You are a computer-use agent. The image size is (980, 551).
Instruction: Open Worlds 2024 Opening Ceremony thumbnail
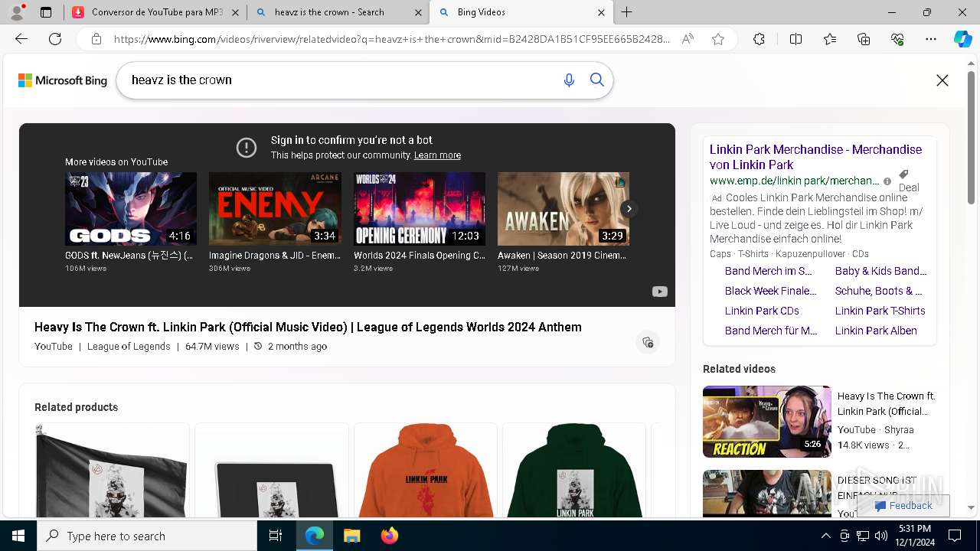pyautogui.click(x=420, y=209)
